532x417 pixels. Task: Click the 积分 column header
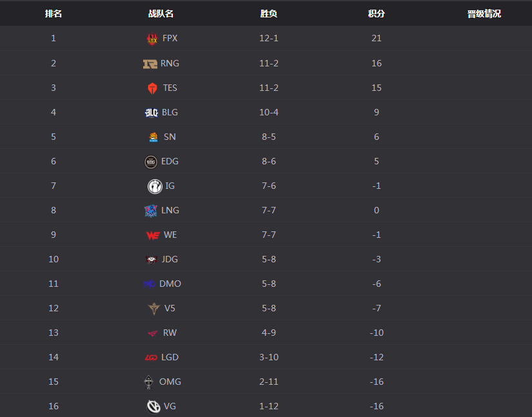click(376, 14)
